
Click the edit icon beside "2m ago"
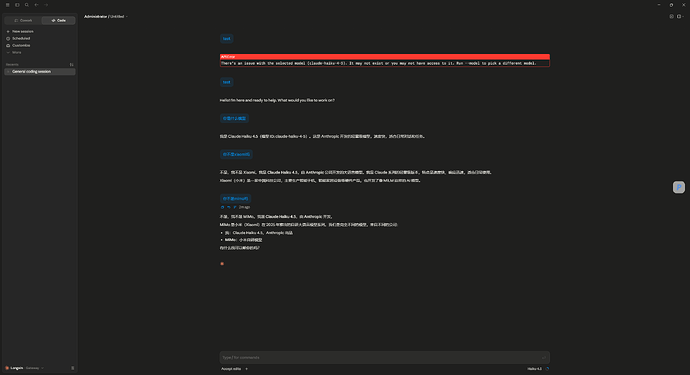pyautogui.click(x=235, y=207)
